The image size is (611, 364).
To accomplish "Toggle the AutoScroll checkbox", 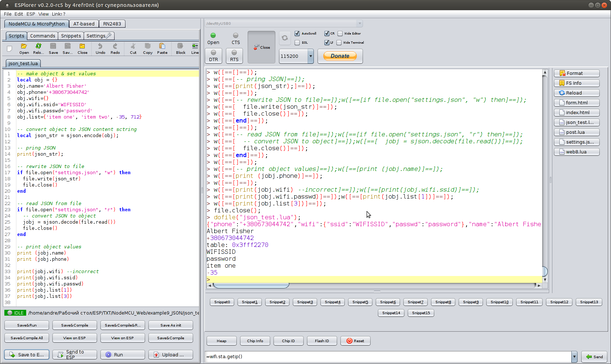I will pos(297,33).
